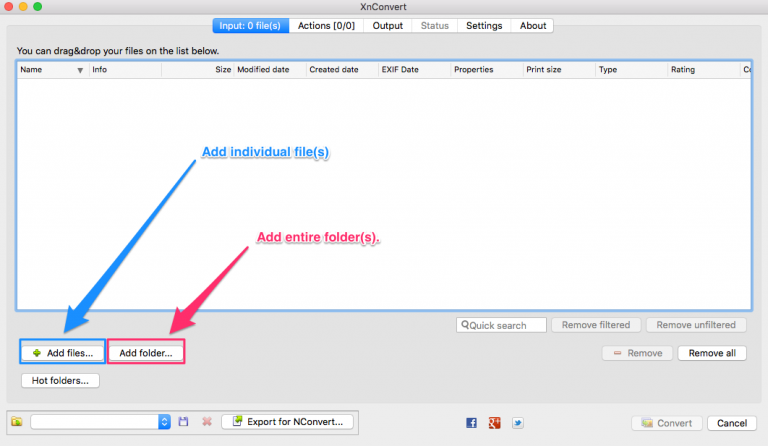Image resolution: width=768 pixels, height=446 pixels.
Task: Open the Google Plus icon
Action: coord(494,423)
